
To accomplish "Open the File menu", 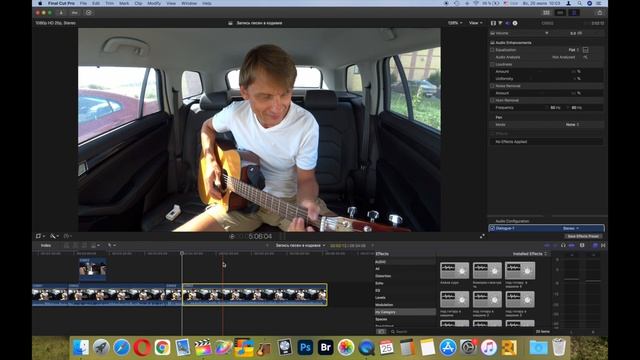I will tap(83, 3).
